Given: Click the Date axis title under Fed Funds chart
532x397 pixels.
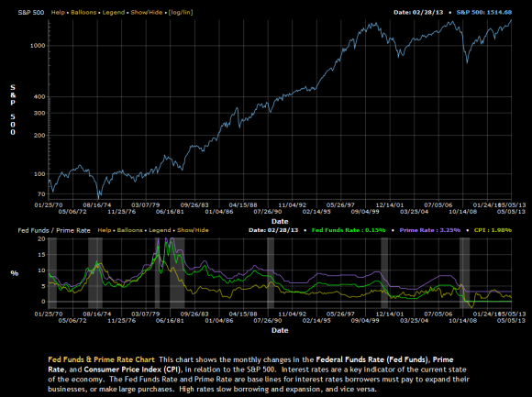Looking at the screenshot, I should click(280, 330).
